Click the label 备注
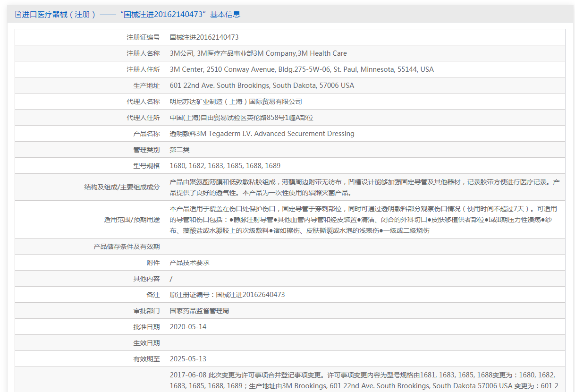 (153, 295)
